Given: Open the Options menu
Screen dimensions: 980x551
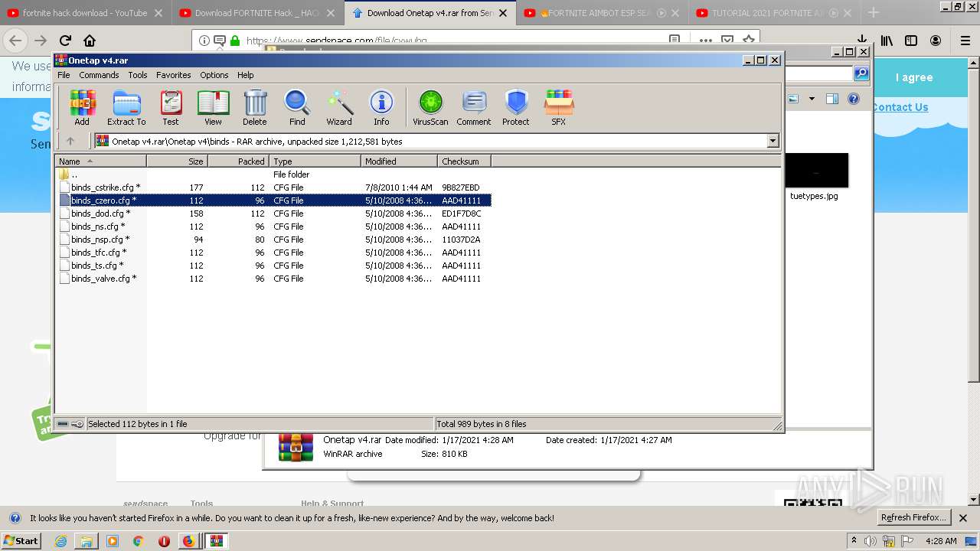Looking at the screenshot, I should (214, 75).
